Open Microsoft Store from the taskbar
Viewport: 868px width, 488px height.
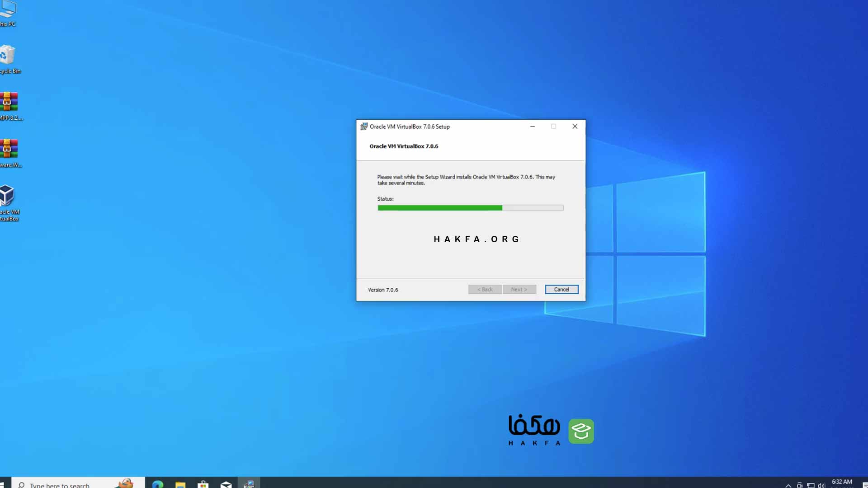coord(203,484)
